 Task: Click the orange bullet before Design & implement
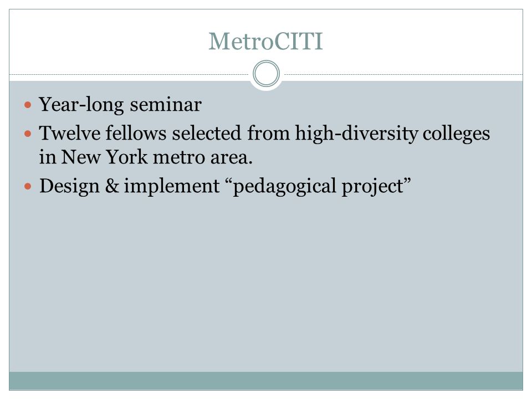click(28, 186)
